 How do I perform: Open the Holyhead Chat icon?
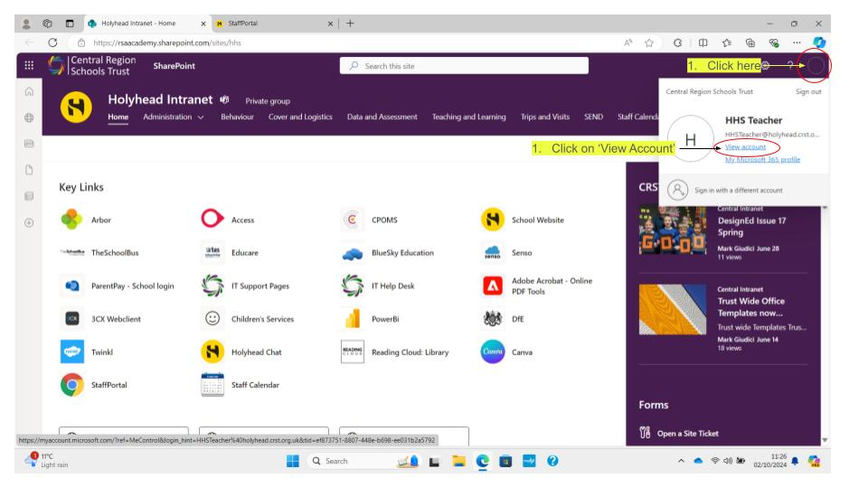coord(212,352)
